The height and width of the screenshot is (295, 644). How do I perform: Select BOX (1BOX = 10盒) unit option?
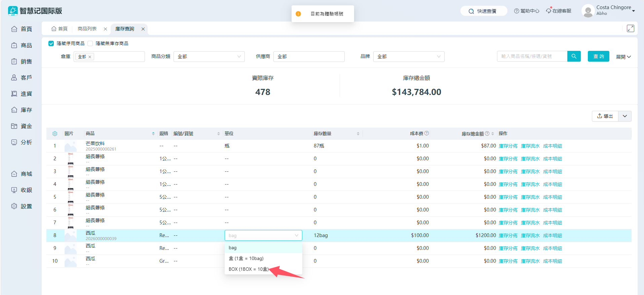(x=249, y=269)
